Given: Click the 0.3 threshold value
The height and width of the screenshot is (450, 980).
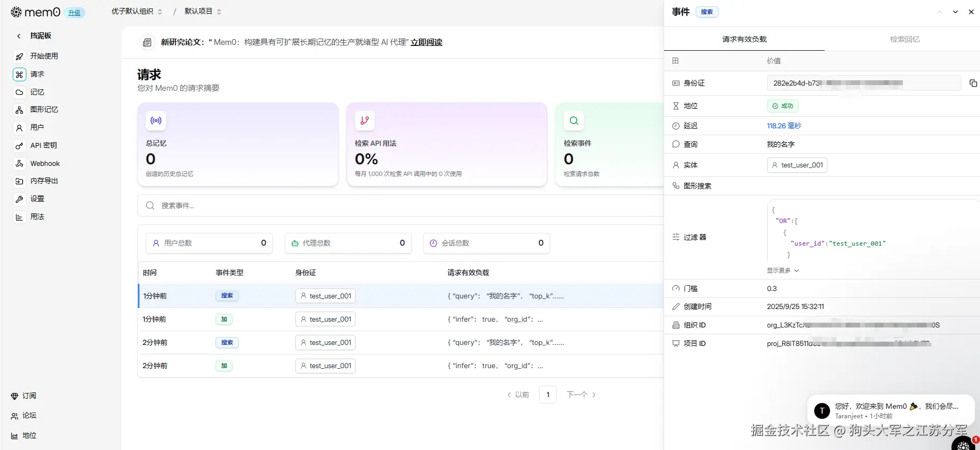Looking at the screenshot, I should (x=772, y=288).
